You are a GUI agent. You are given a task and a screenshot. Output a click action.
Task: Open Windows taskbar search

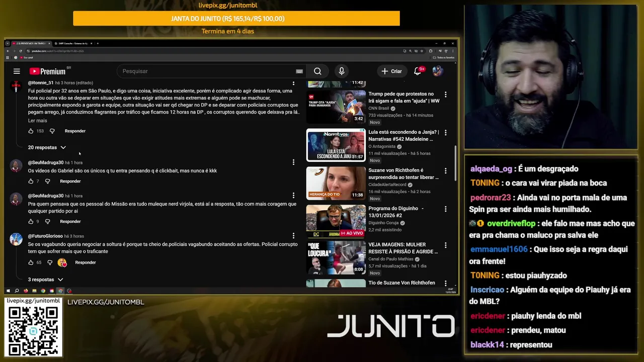coord(17,291)
